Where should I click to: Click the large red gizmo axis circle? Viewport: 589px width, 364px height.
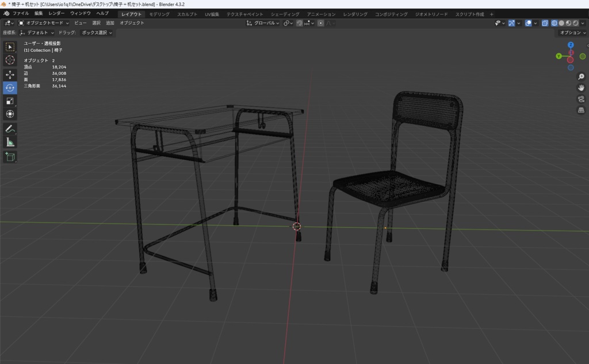point(570,60)
